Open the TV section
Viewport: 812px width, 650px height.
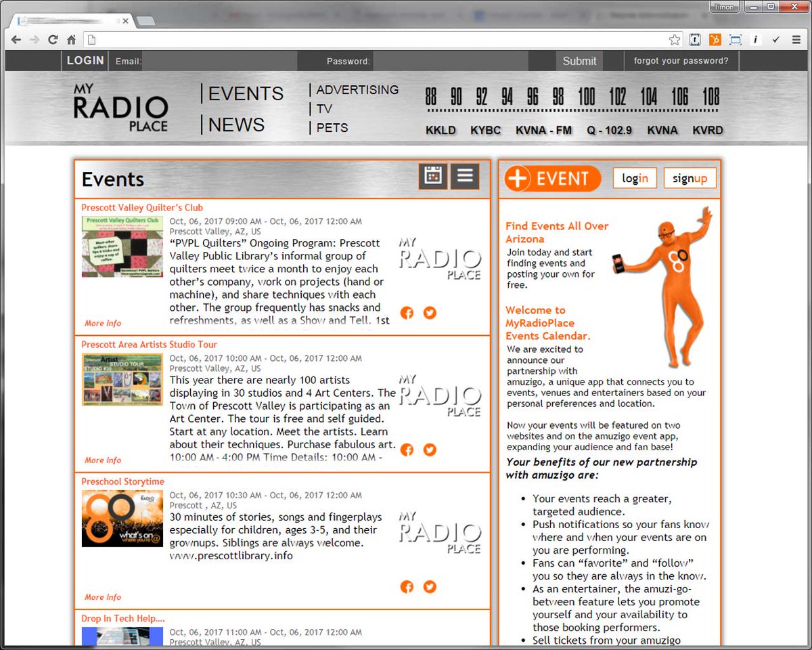click(x=324, y=108)
